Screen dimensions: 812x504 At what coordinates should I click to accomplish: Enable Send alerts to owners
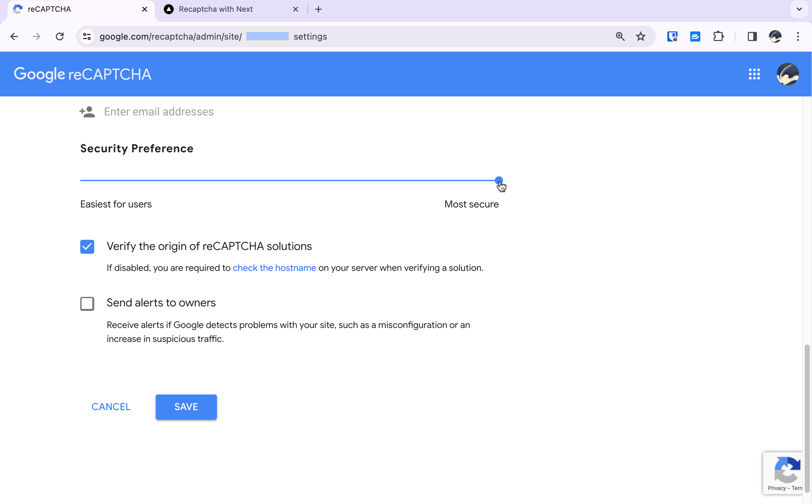(87, 303)
